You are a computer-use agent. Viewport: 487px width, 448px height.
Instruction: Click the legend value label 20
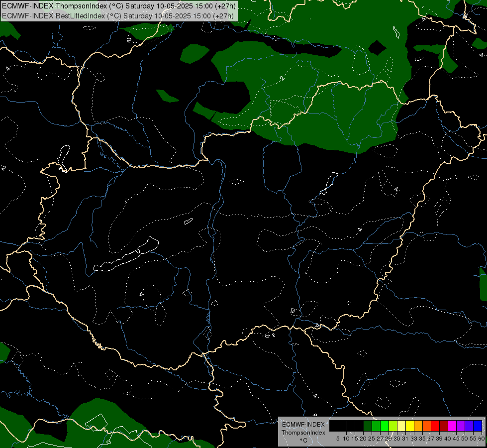click(363, 439)
